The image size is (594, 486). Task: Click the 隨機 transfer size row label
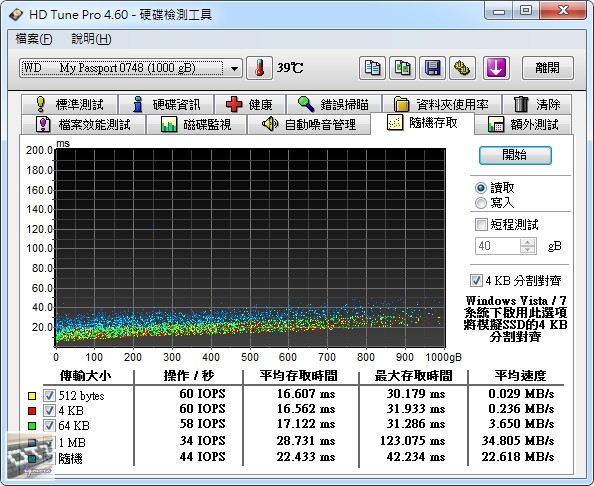point(70,459)
